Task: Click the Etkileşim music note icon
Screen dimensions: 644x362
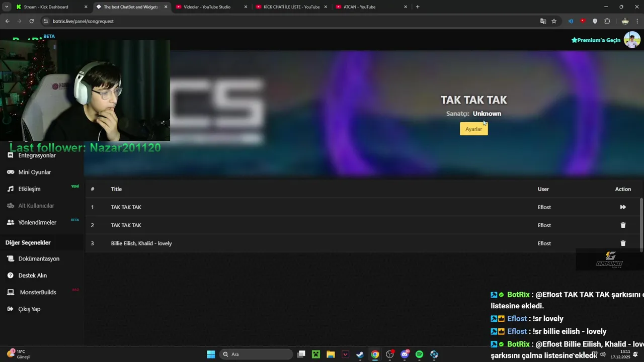Action: [10, 189]
